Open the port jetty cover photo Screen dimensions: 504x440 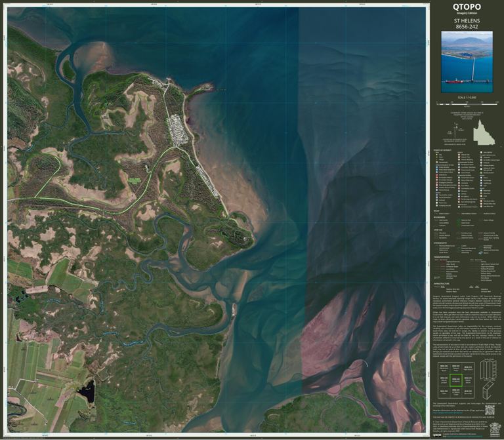coord(467,62)
